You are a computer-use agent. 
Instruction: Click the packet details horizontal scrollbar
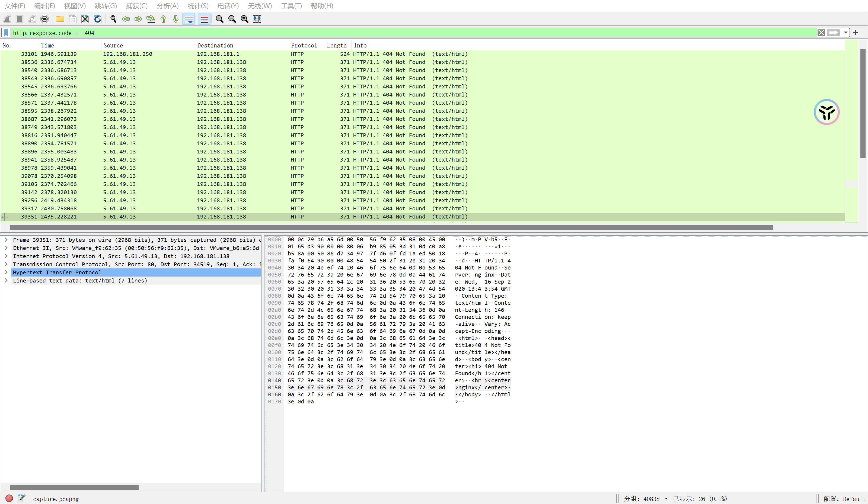click(x=74, y=487)
